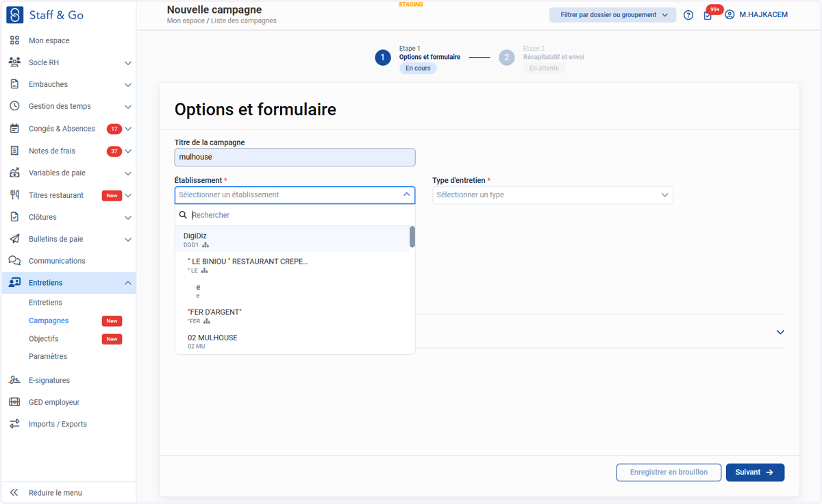
Task: Open the Paramètres submenu item
Action: click(48, 357)
